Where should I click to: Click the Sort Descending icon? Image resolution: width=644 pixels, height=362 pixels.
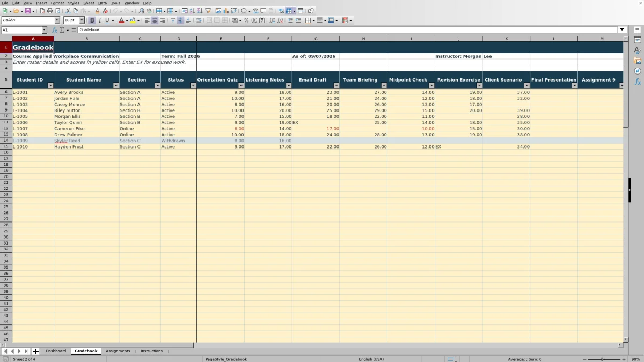pos(200,11)
